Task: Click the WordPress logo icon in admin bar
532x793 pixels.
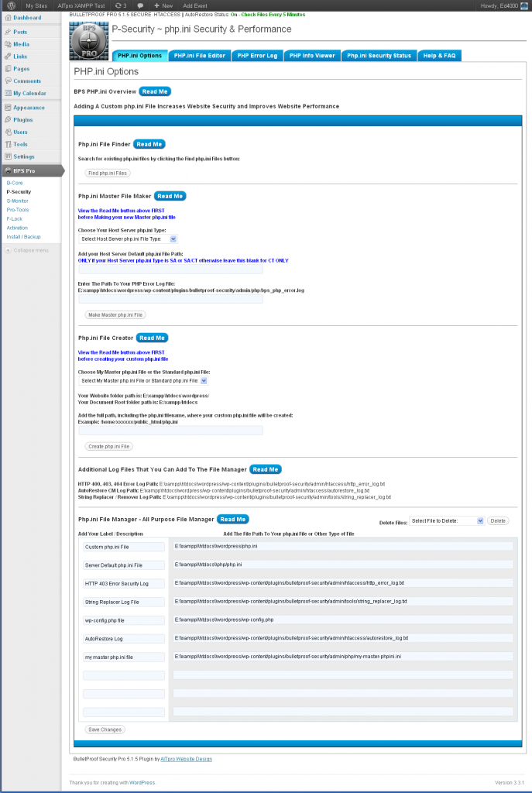Action: (x=11, y=5)
